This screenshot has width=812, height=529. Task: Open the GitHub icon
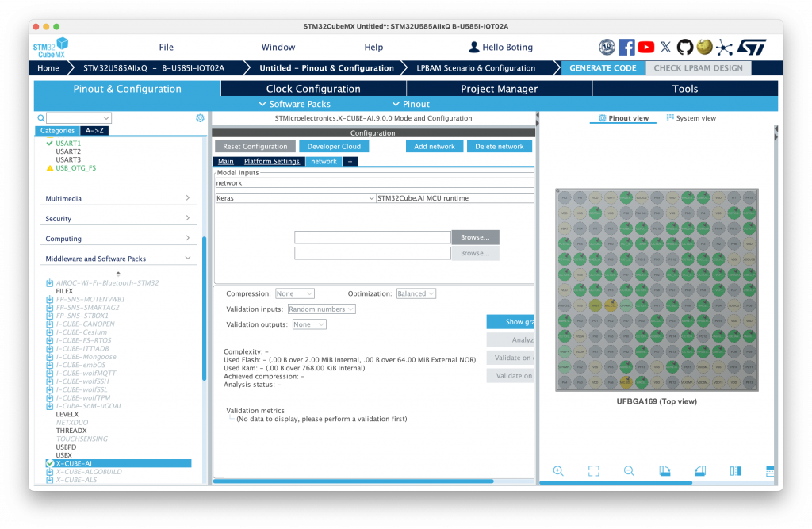tap(684, 47)
